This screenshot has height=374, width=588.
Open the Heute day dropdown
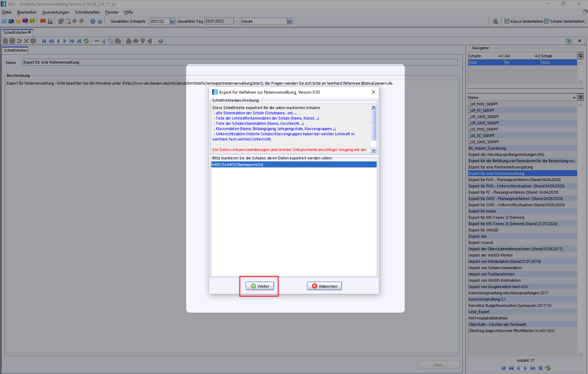[x=289, y=21]
